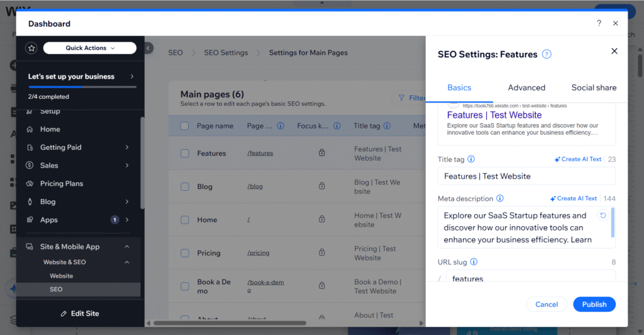This screenshot has width=644, height=335.
Task: Click the Focus keyword column info icon
Action: click(337, 126)
